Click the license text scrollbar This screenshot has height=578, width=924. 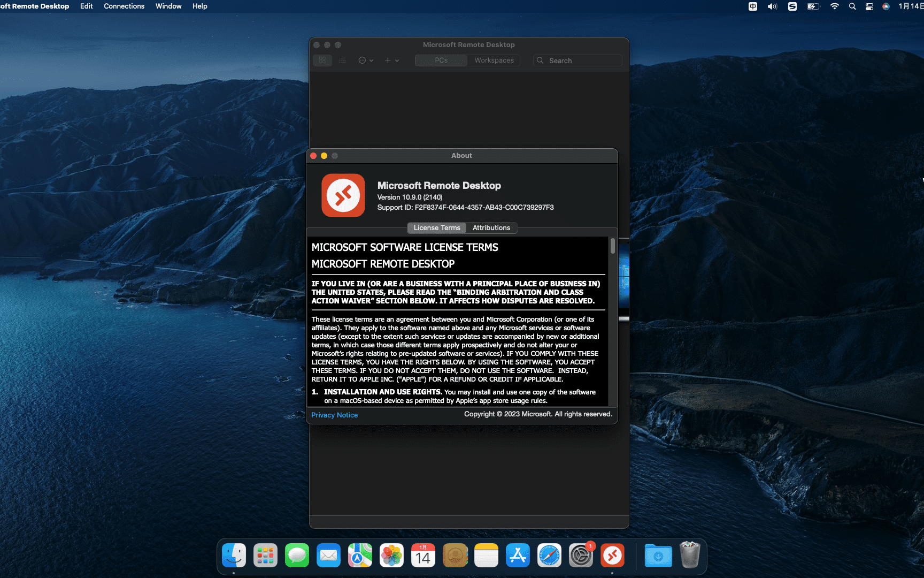(612, 246)
